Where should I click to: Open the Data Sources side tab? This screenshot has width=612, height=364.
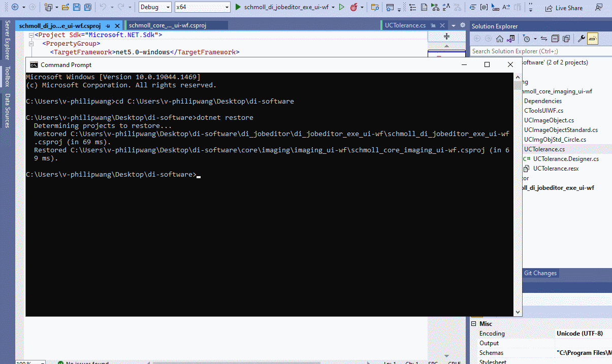tap(7, 110)
